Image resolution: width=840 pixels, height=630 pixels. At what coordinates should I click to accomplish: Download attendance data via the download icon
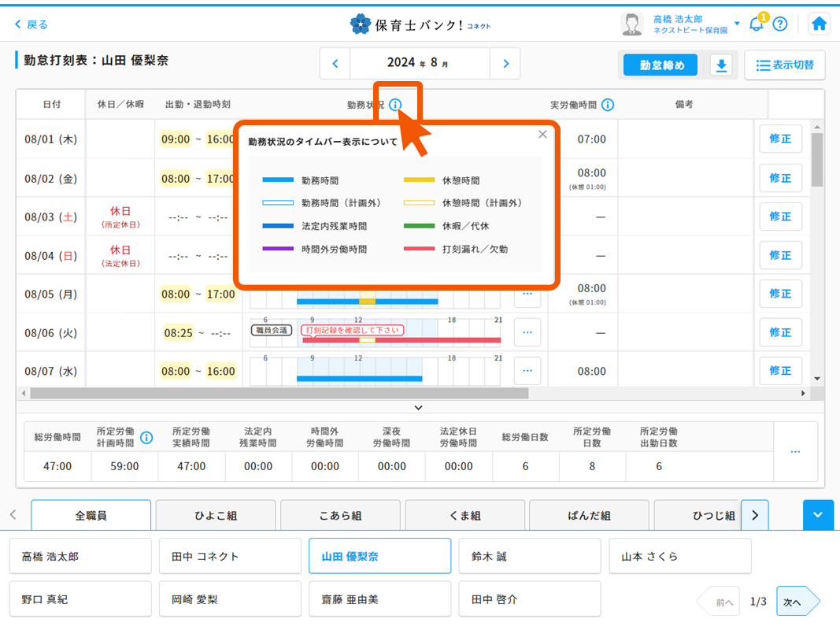pyautogui.click(x=721, y=65)
